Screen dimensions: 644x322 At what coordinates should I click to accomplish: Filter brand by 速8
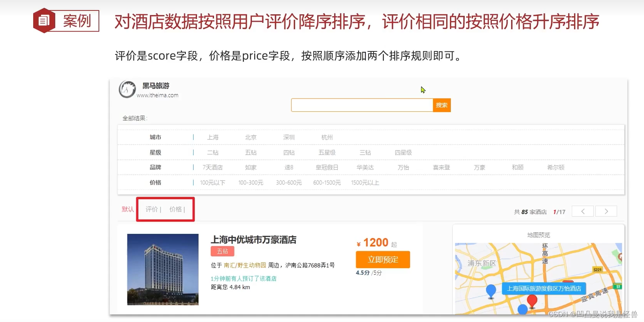pos(289,167)
